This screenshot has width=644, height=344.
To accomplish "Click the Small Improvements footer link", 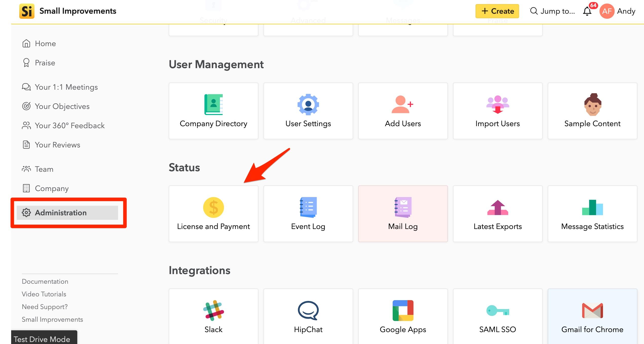I will pos(52,319).
